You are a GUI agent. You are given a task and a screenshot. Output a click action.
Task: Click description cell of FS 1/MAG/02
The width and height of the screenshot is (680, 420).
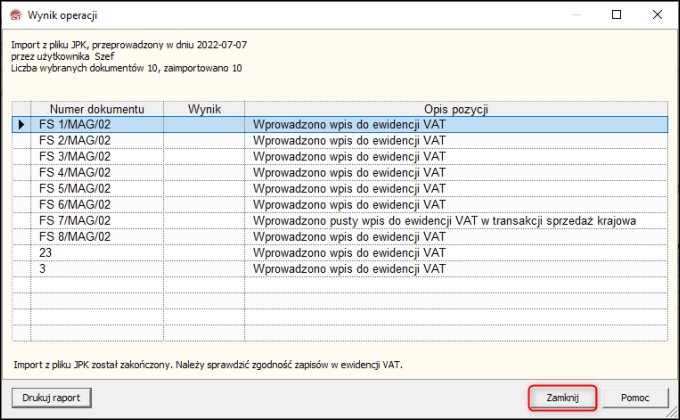click(456, 125)
